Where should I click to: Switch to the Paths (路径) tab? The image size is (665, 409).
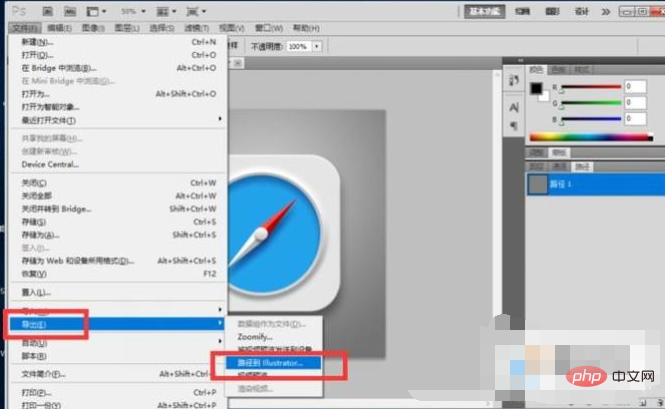[x=582, y=167]
